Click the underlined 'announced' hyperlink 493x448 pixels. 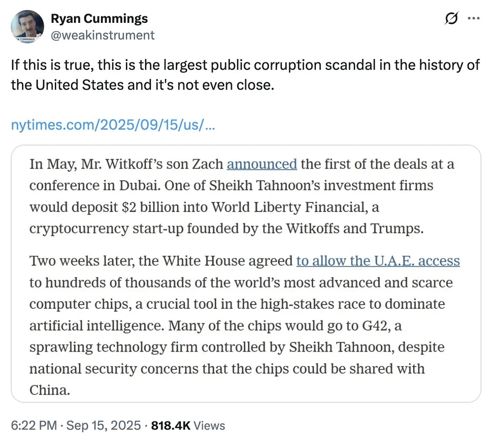coord(262,164)
